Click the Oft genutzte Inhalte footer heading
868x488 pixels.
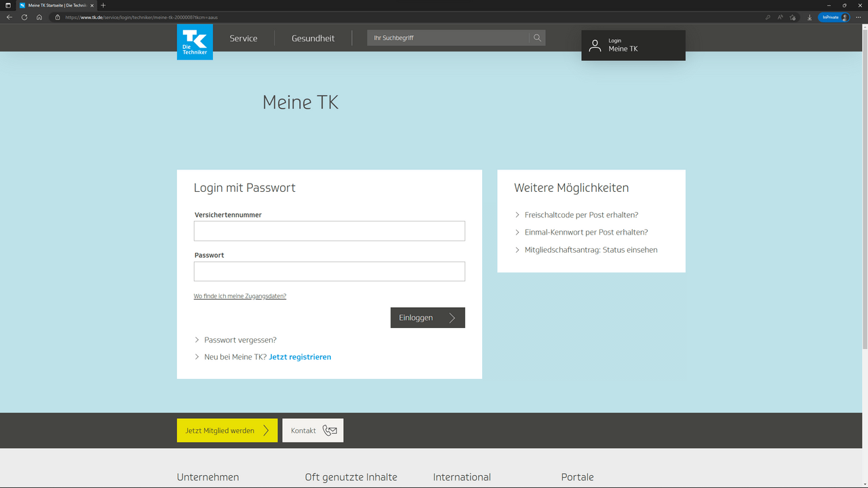(x=351, y=477)
